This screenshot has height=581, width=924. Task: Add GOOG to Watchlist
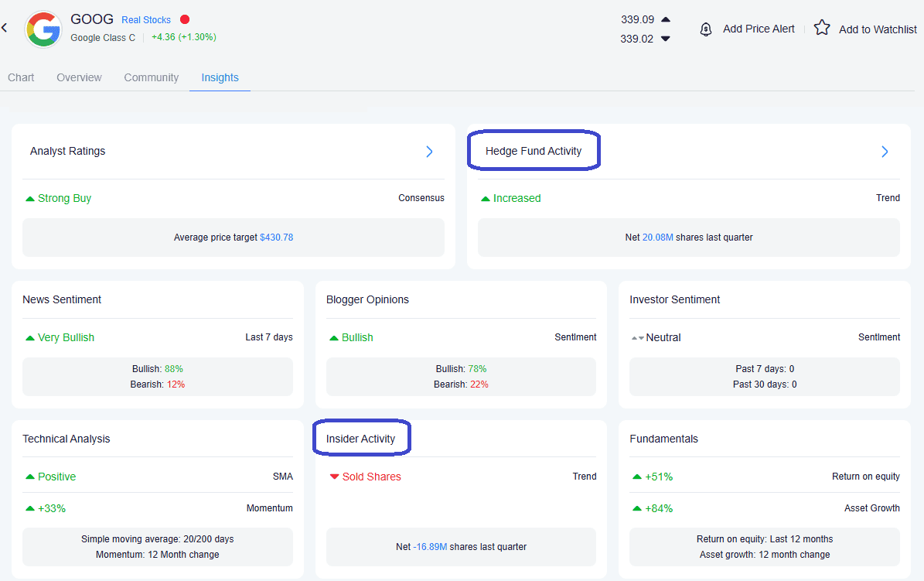tap(878, 29)
